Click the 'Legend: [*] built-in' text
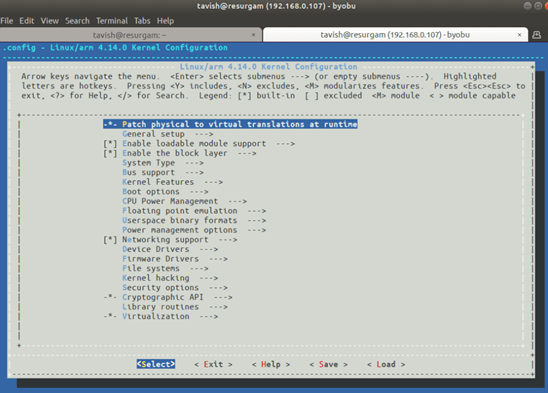 [247, 95]
